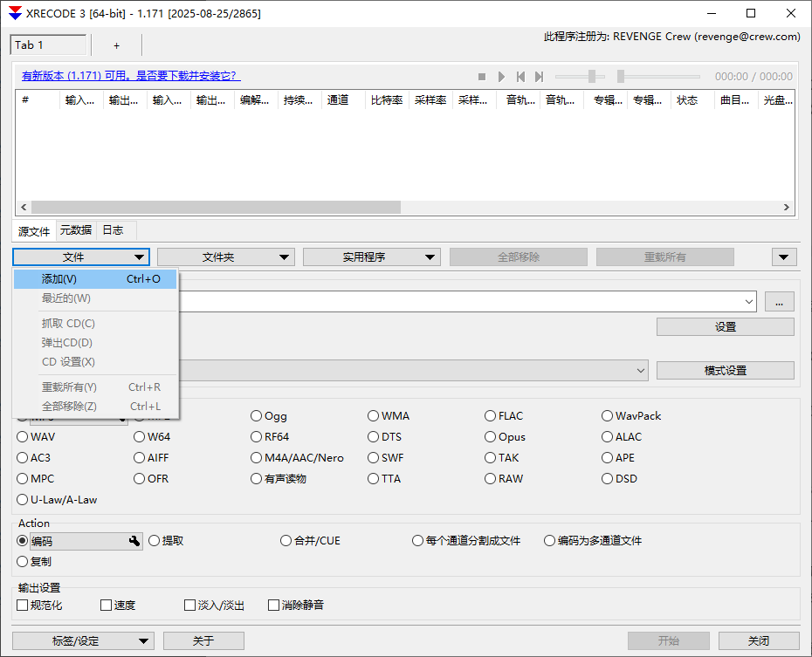Select the FLAC output format
The width and height of the screenshot is (812, 657).
pyautogui.click(x=491, y=416)
